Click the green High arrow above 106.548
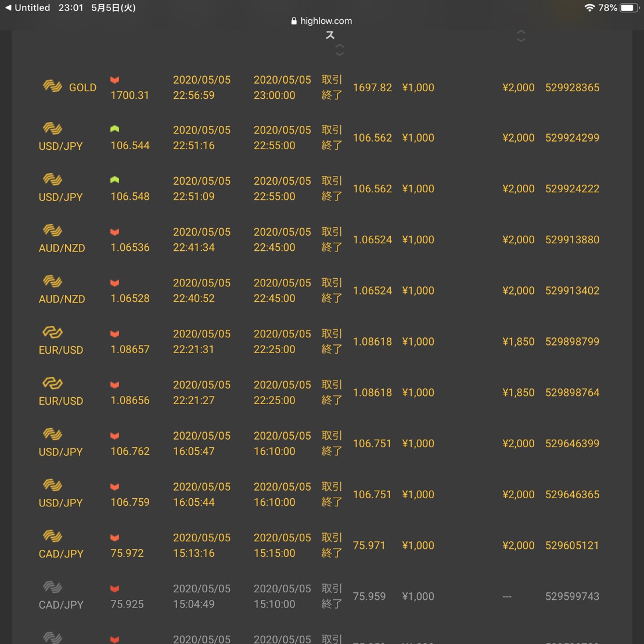The image size is (644, 644). [x=114, y=180]
